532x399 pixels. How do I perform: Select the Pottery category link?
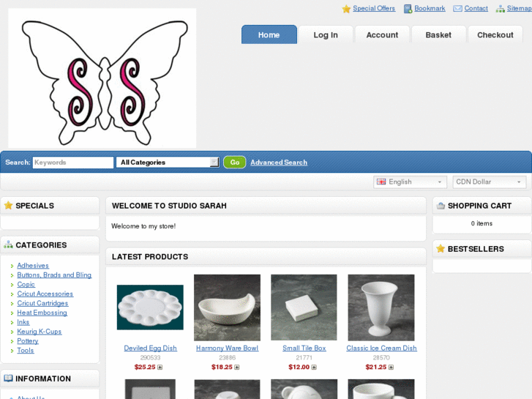(28, 341)
